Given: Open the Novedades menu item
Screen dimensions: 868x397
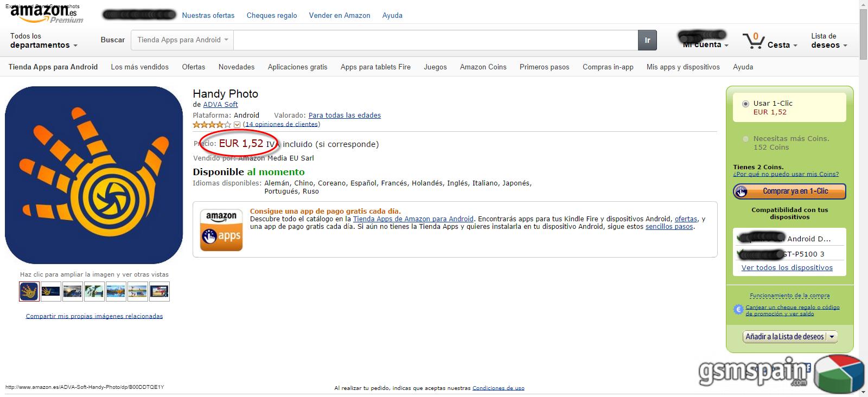Looking at the screenshot, I should tap(237, 67).
